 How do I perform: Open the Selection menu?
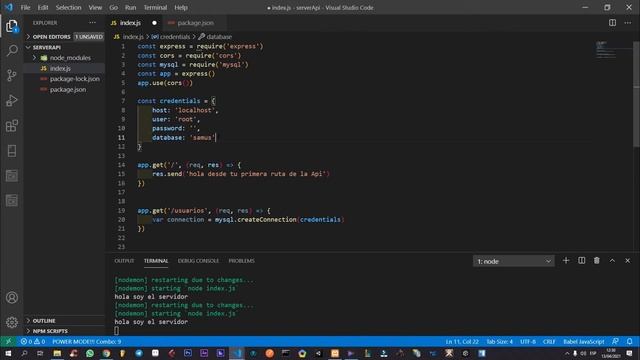[x=69, y=7]
